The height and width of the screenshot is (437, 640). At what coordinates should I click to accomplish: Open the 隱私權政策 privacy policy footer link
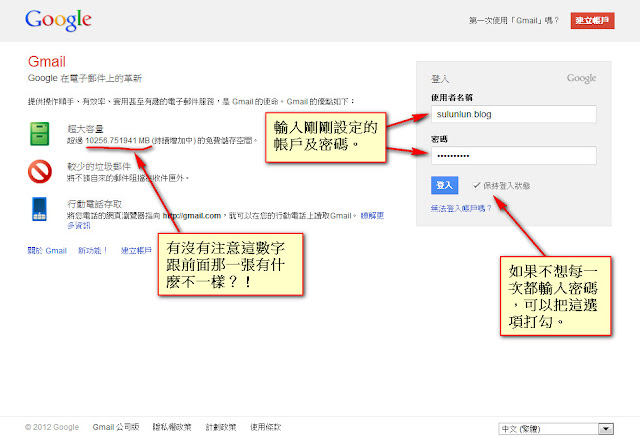(172, 427)
